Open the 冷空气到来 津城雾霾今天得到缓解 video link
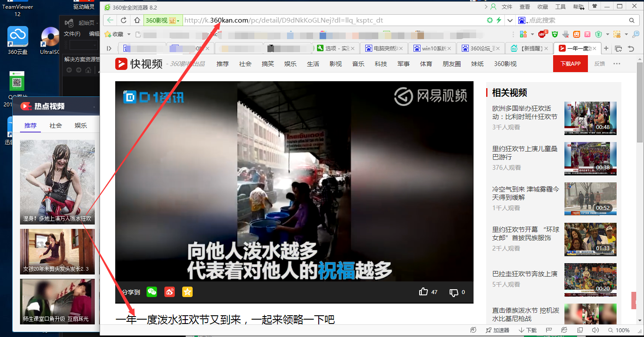Screen dimensions: 644x337 [x=526, y=193]
